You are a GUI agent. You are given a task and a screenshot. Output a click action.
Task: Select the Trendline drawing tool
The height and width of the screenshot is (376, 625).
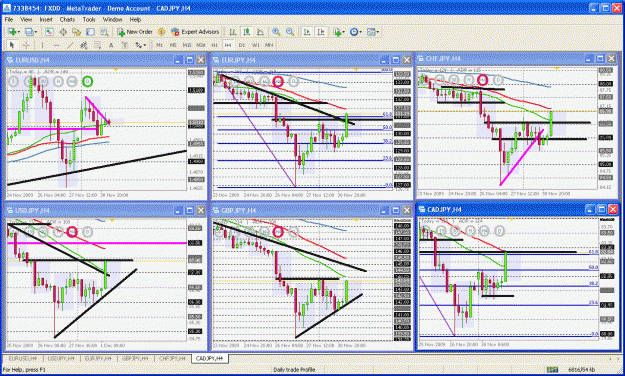click(x=70, y=45)
